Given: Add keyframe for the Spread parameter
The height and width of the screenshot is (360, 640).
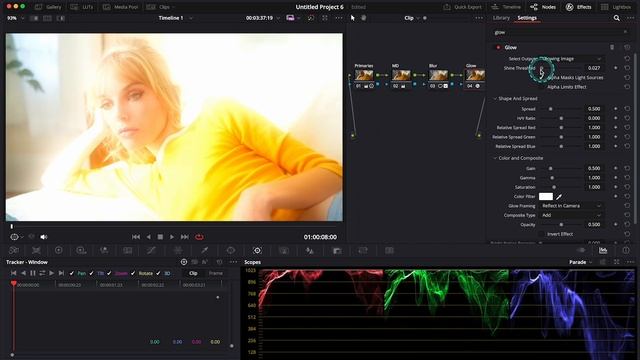Looking at the screenshot, I should click(x=616, y=109).
